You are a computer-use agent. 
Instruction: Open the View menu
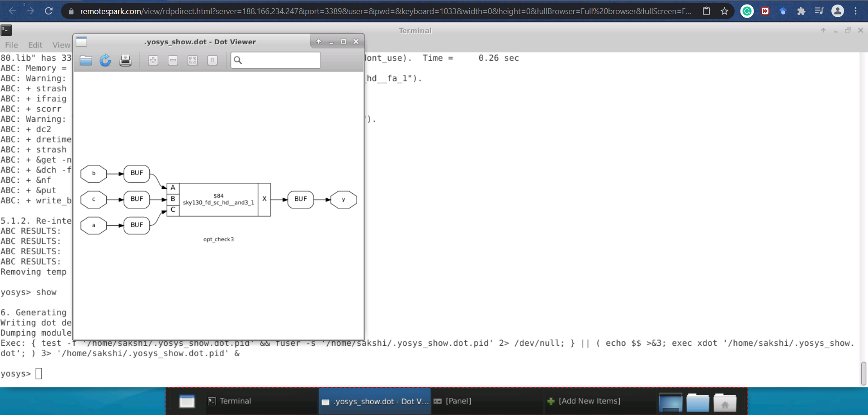(61, 45)
